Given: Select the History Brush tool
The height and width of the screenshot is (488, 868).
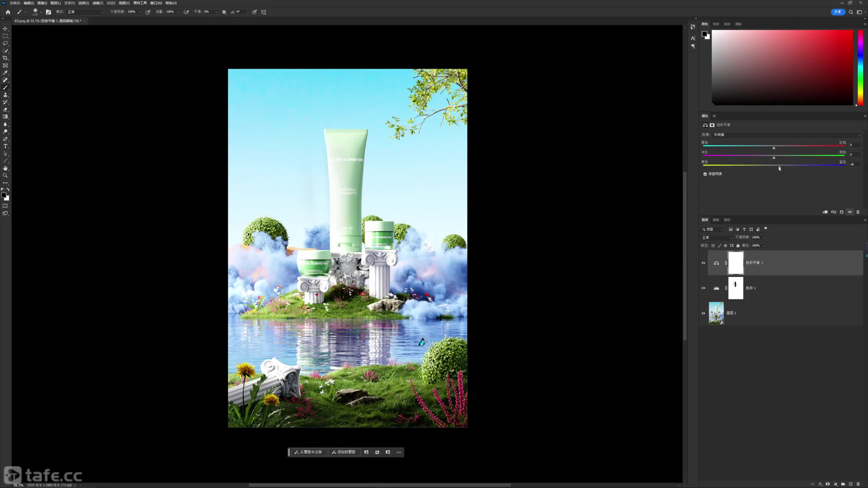Looking at the screenshot, I should [x=5, y=102].
